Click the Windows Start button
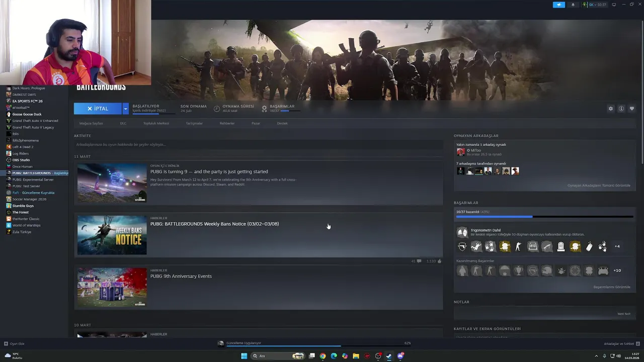The width and height of the screenshot is (644, 362). [244, 356]
